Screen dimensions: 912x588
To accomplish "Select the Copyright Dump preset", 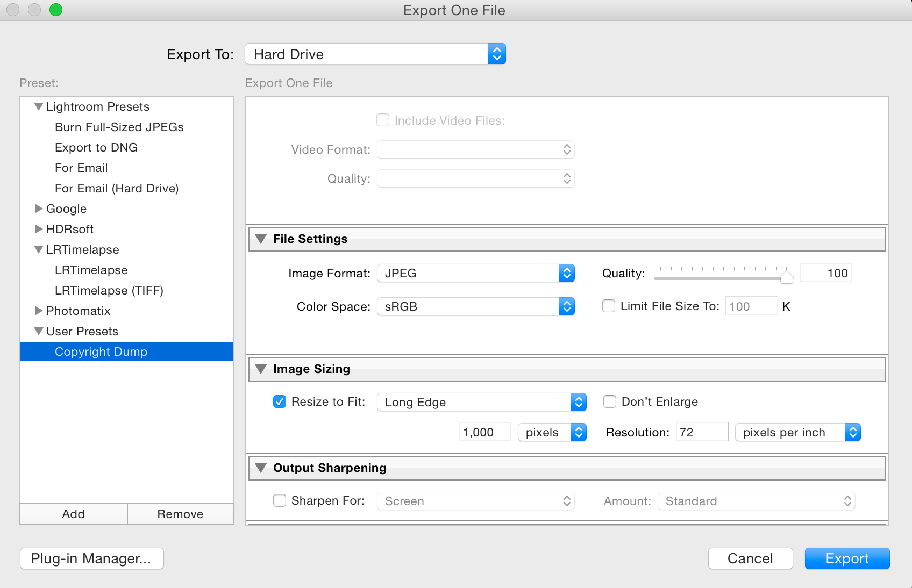I will pyautogui.click(x=127, y=352).
